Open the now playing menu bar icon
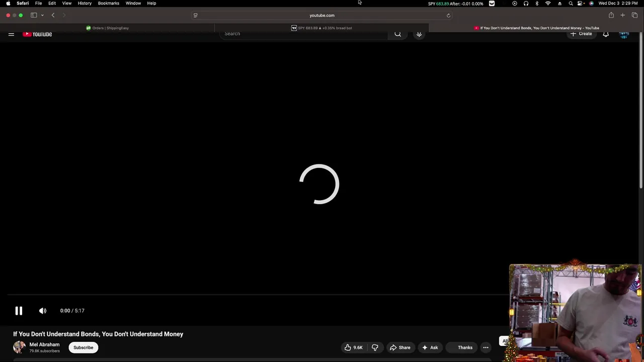Screen dimensions: 644x362 514,4
